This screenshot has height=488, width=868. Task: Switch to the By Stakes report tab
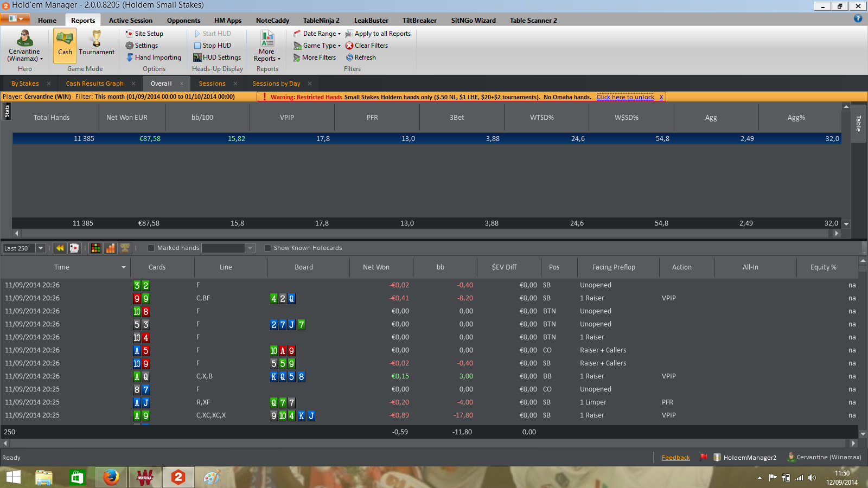pos(25,84)
